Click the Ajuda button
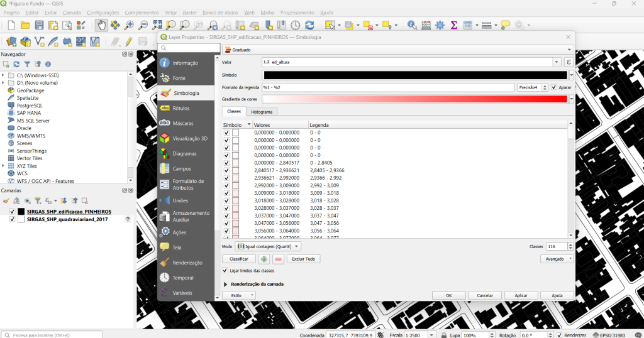Screen dimensions: 644x338 pyautogui.click(x=557, y=295)
